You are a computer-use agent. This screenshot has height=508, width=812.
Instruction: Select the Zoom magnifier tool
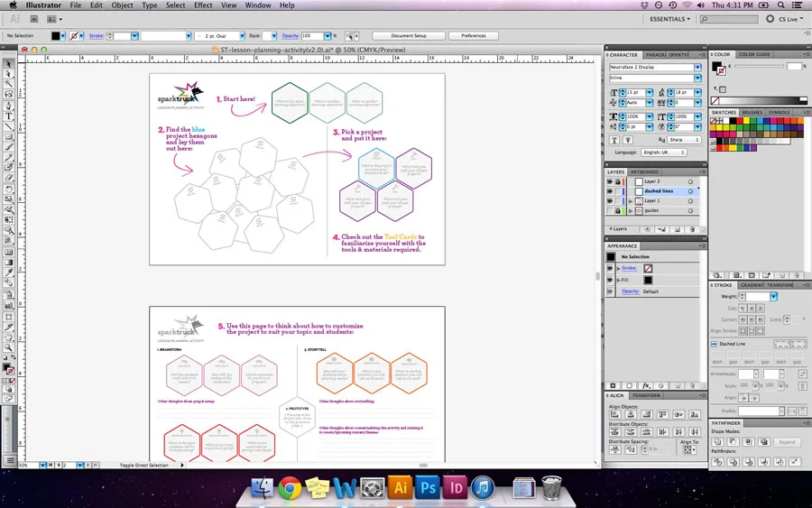pos(8,348)
